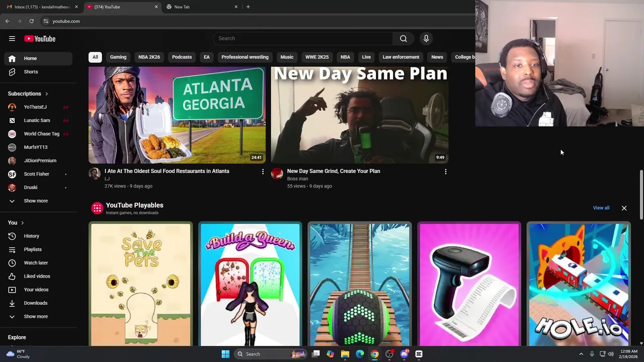The height and width of the screenshot is (362, 644).
Task: Play the Atlanta Georgia video thumbnail
Action: 177,115
